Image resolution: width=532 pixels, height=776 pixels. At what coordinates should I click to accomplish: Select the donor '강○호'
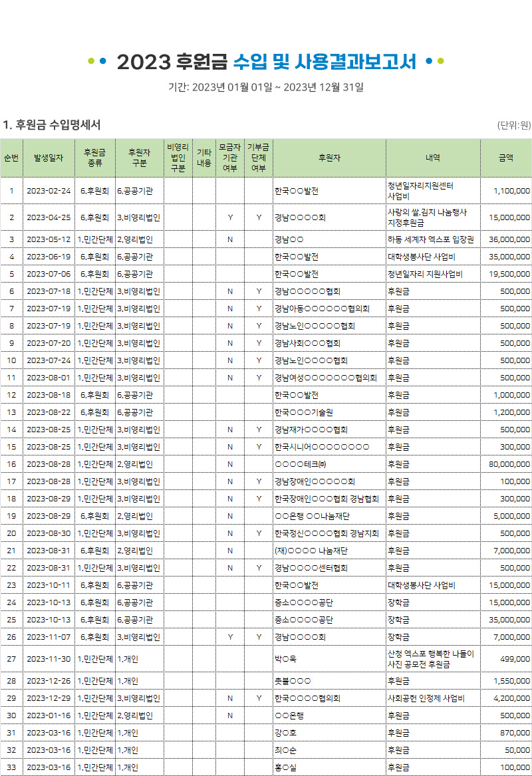[x=285, y=733]
